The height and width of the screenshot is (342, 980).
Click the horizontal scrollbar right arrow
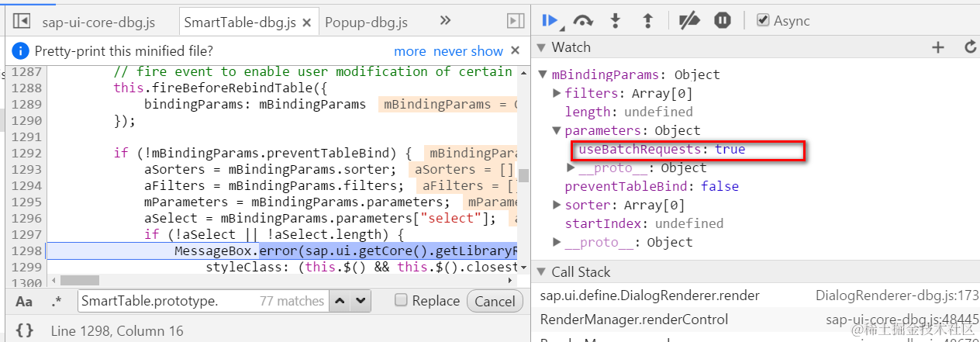[x=511, y=280]
